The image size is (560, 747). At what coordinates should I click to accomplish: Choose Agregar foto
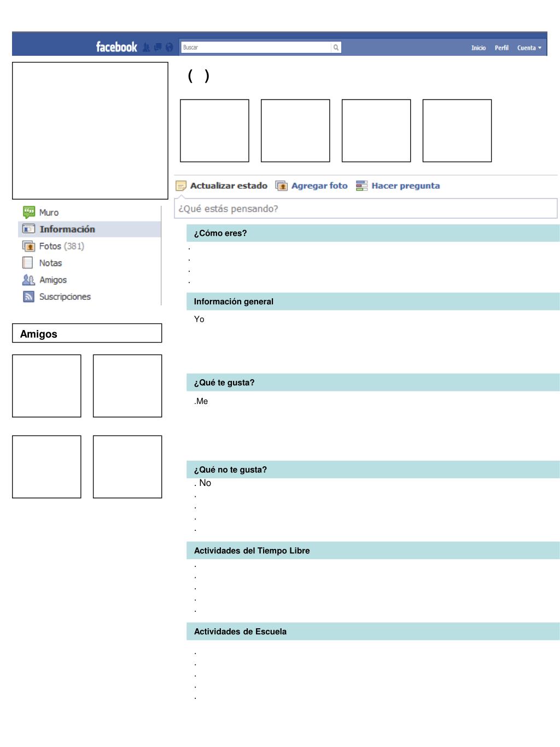coord(312,186)
